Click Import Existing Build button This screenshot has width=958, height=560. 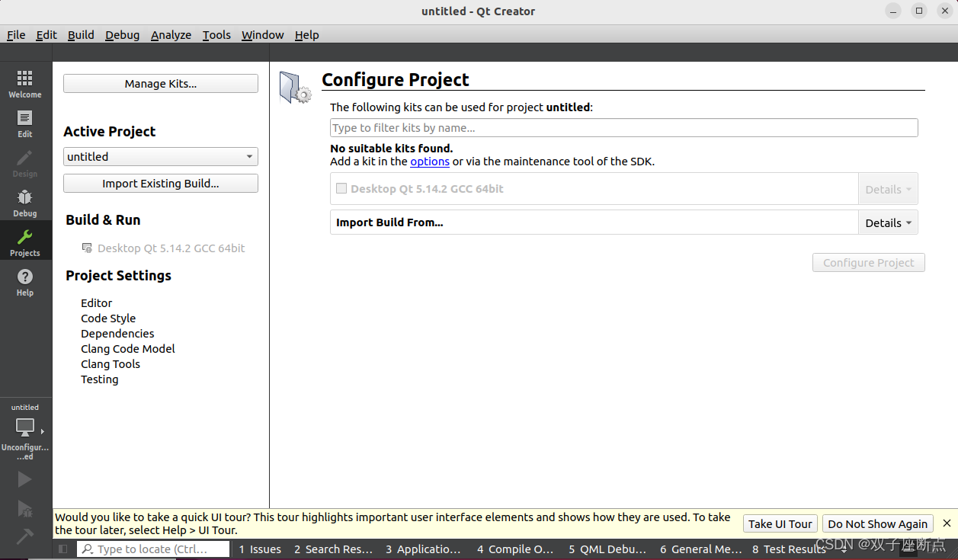pyautogui.click(x=161, y=184)
